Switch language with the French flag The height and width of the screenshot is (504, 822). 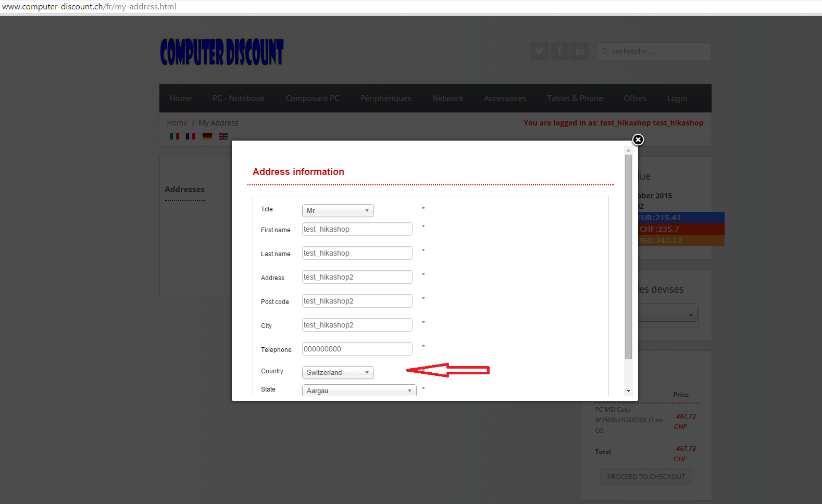point(191,136)
